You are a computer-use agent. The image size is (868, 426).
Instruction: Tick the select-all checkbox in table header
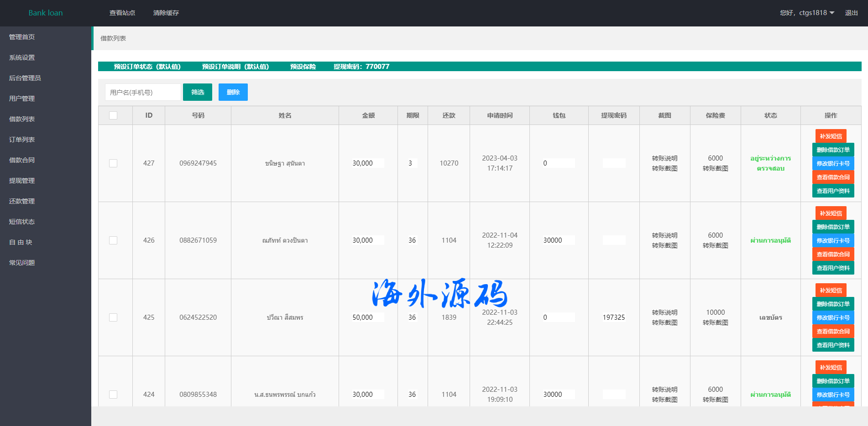(x=113, y=115)
